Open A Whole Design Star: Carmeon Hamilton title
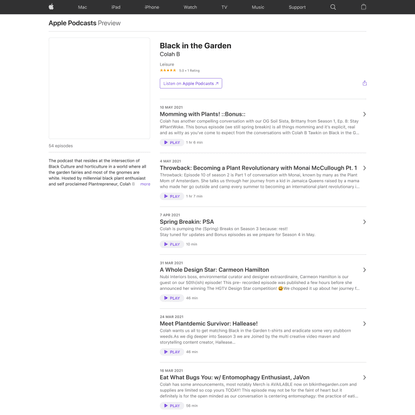The image size is (415, 415). (214, 270)
